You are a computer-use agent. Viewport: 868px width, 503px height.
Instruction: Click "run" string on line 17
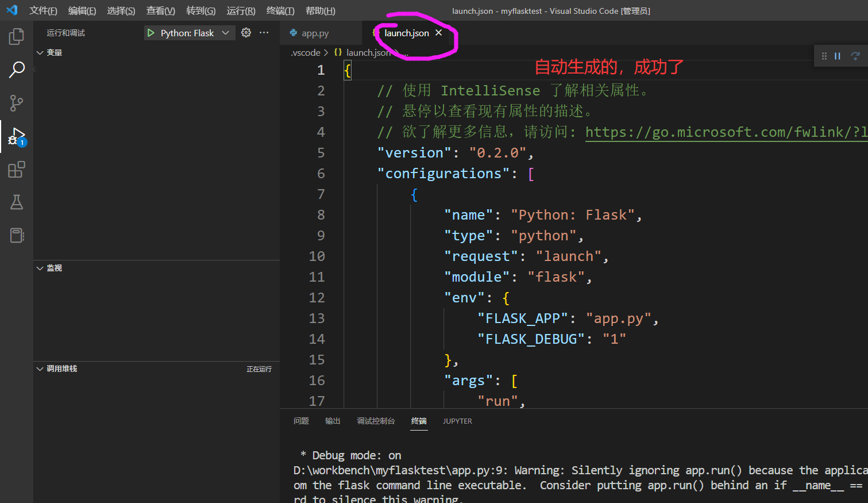497,401
